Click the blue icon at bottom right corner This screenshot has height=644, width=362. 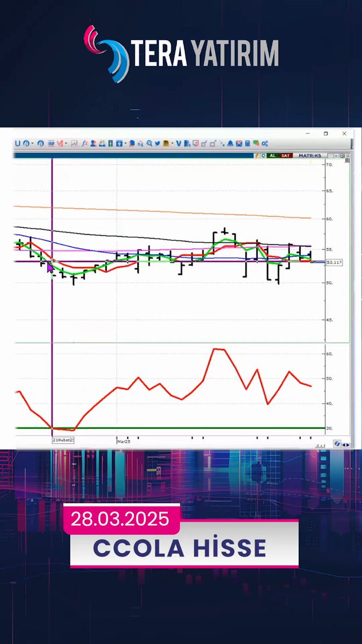coord(337,444)
